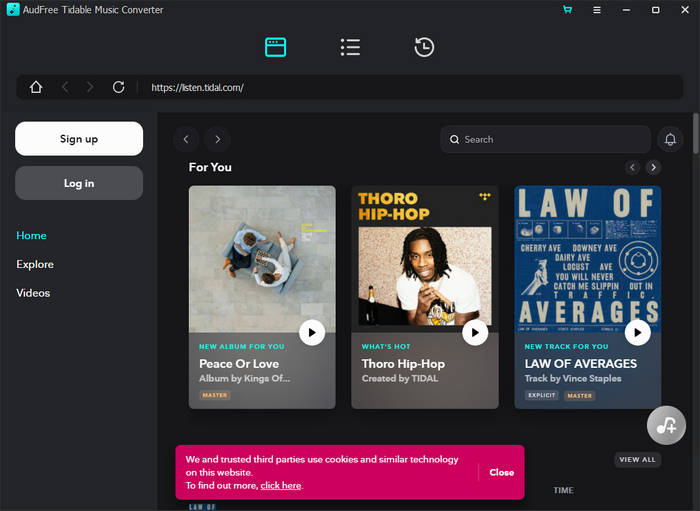
Task: Play the LAW OF AVERAGES track
Action: click(638, 332)
